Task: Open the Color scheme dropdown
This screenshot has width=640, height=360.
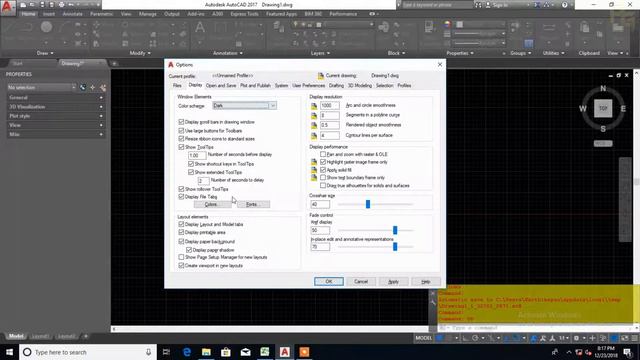Action: point(244,106)
